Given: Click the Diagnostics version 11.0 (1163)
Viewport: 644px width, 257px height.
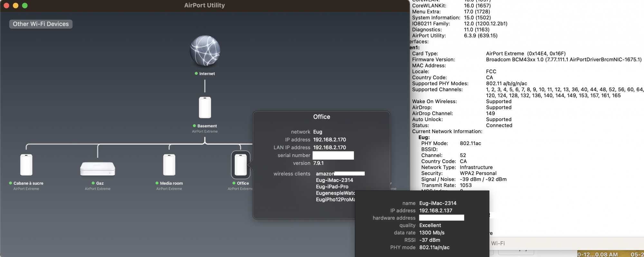Looking at the screenshot, I should pos(477,30).
